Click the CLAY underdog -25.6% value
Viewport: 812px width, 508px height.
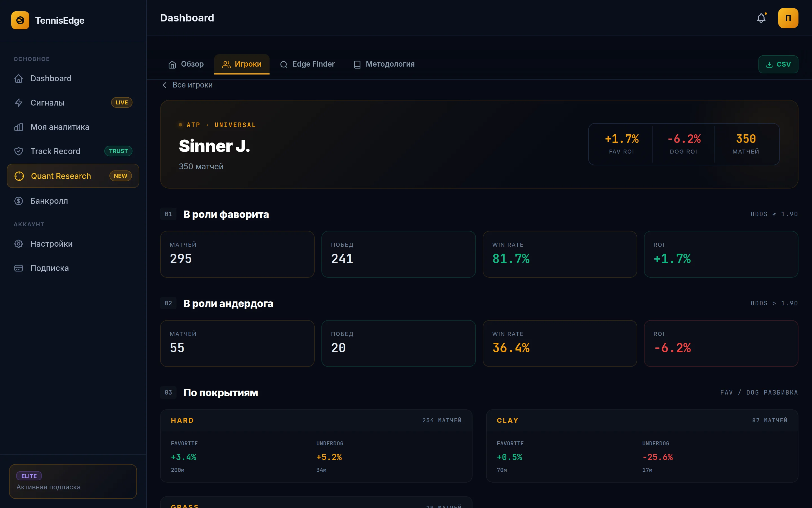point(657,457)
